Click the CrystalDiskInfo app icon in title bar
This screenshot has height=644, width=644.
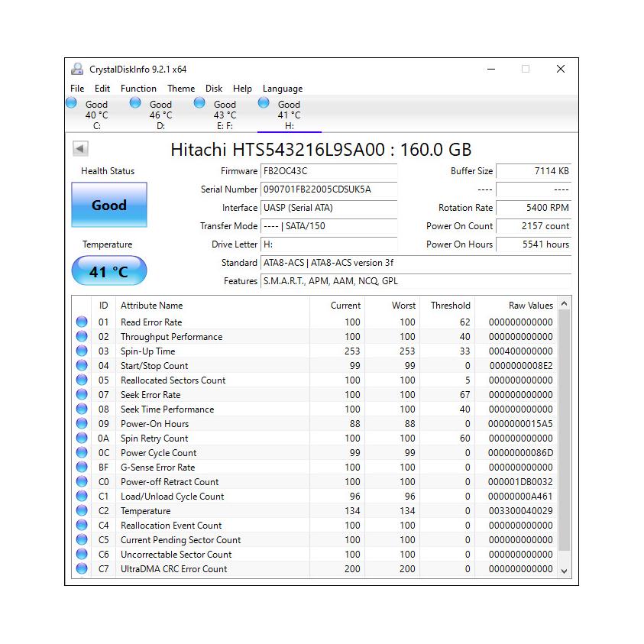[77, 69]
